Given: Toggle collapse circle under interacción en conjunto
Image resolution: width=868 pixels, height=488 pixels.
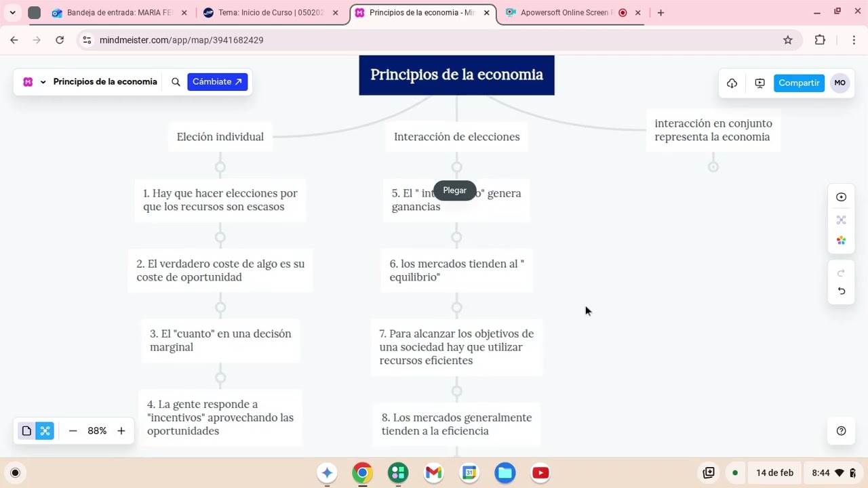Looking at the screenshot, I should [x=713, y=167].
